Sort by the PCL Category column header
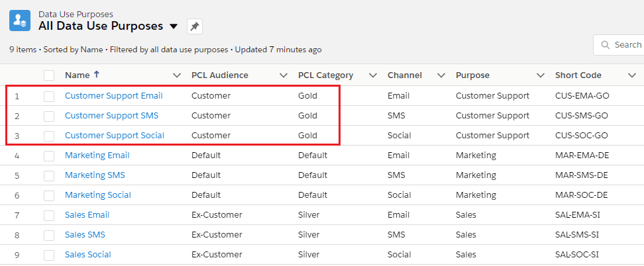The image size is (644, 266). [325, 75]
